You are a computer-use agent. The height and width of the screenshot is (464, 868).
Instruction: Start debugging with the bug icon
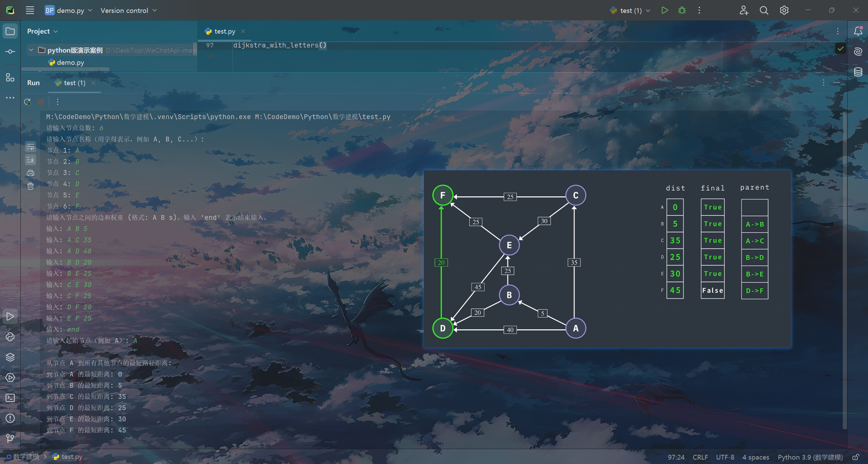tap(682, 10)
